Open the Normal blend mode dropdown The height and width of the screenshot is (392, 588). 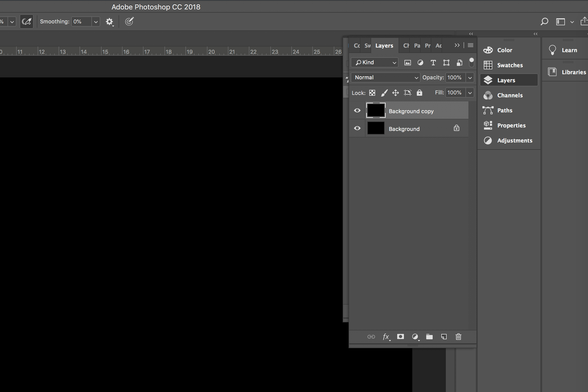[385, 77]
